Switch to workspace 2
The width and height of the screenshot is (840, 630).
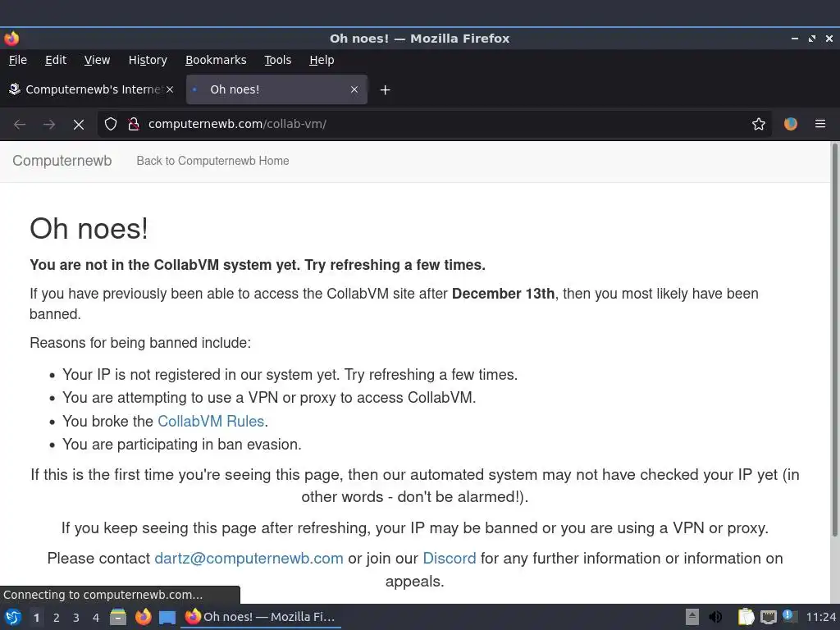(57, 618)
